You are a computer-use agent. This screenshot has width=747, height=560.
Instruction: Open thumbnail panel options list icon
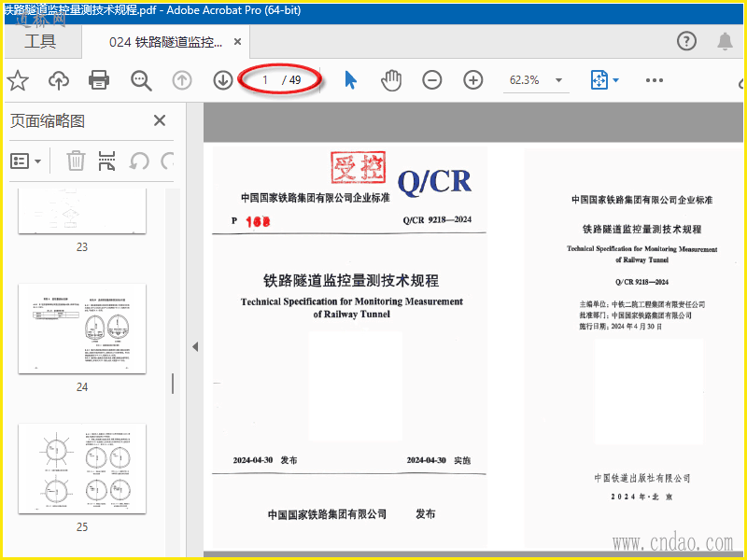(x=26, y=161)
